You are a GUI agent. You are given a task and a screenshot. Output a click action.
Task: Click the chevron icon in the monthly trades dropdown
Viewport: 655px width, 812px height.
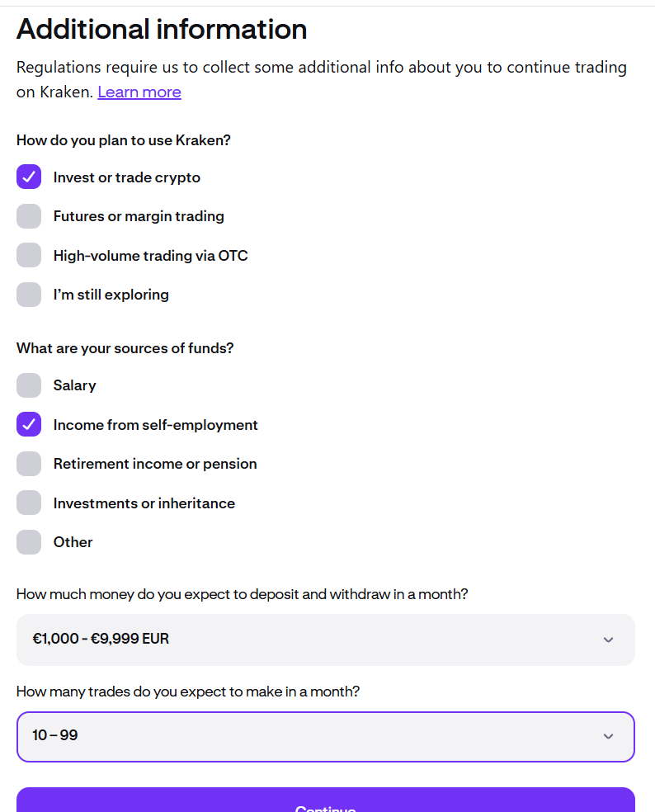pyautogui.click(x=608, y=736)
